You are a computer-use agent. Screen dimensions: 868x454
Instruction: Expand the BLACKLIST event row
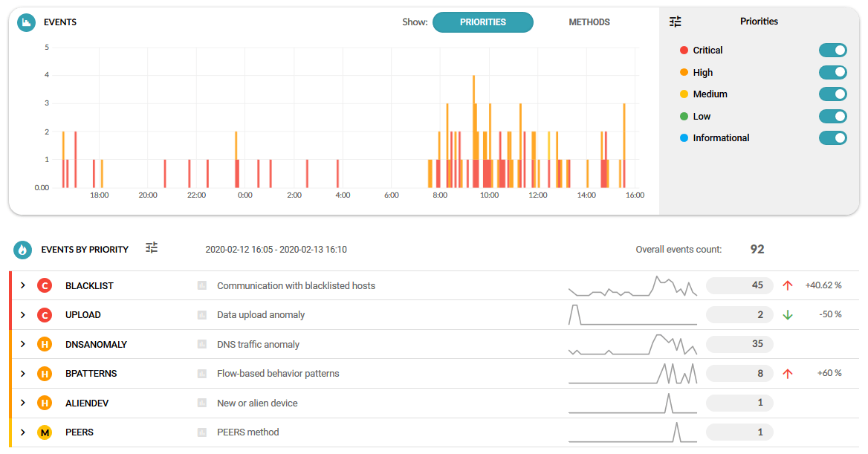[23, 286]
